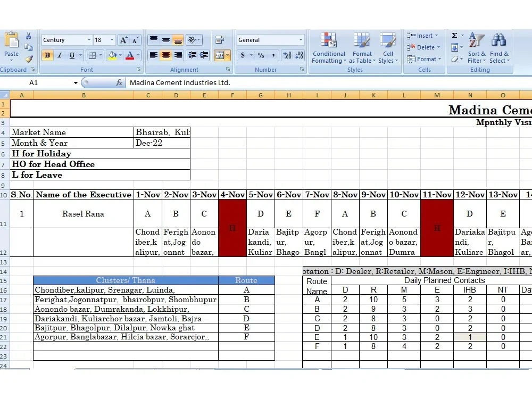
Task: Click the 'Dec-22' month cell
Action: (x=162, y=143)
